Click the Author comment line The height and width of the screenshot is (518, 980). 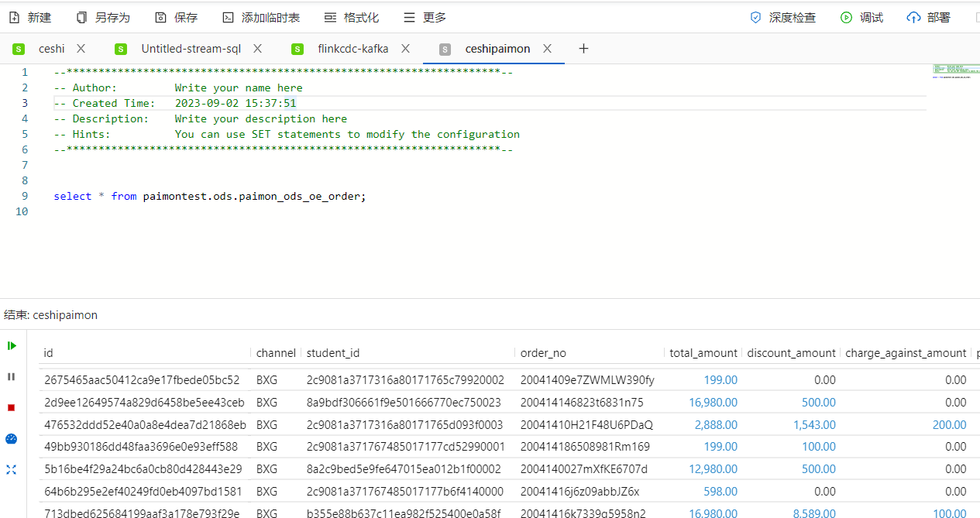pos(178,87)
